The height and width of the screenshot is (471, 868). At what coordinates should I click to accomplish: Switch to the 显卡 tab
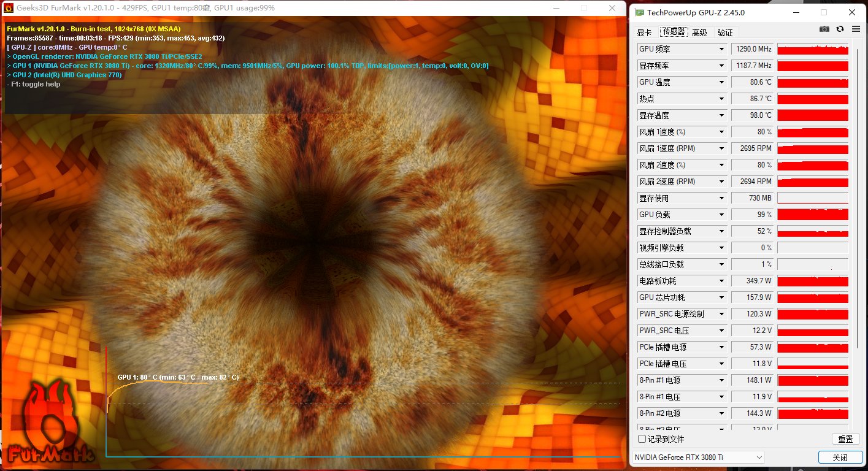[644, 33]
